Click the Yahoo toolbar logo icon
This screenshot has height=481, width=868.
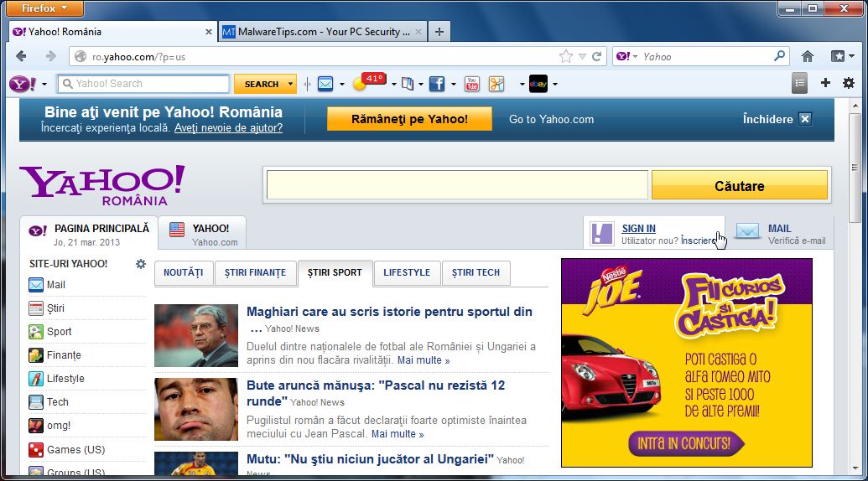[x=23, y=84]
